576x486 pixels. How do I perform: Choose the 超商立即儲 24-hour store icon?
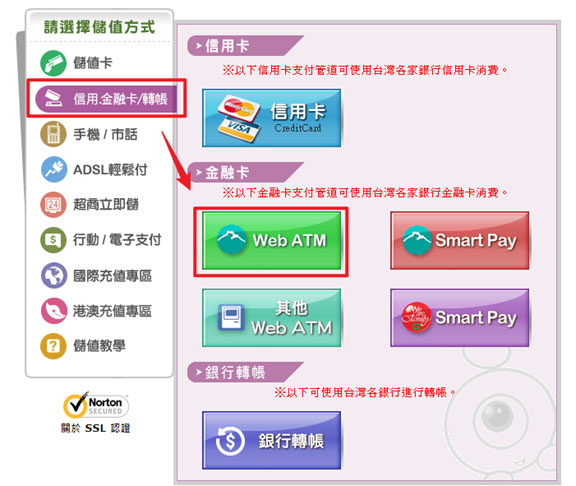[53, 205]
